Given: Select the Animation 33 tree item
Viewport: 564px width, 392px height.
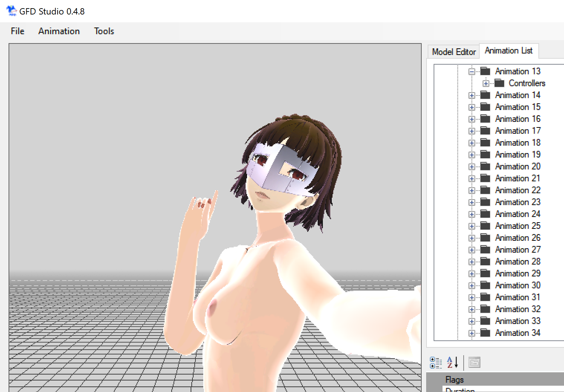Looking at the screenshot, I should tap(518, 321).
